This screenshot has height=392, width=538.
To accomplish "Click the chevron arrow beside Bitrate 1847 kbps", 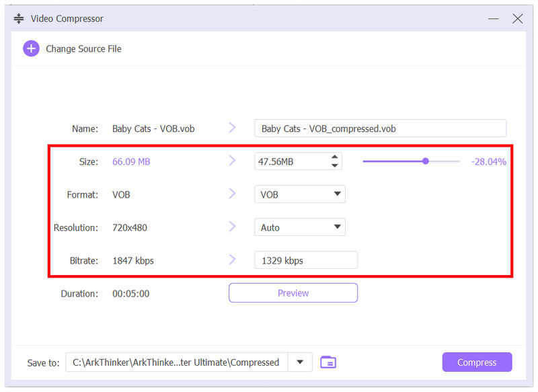I will click(232, 260).
